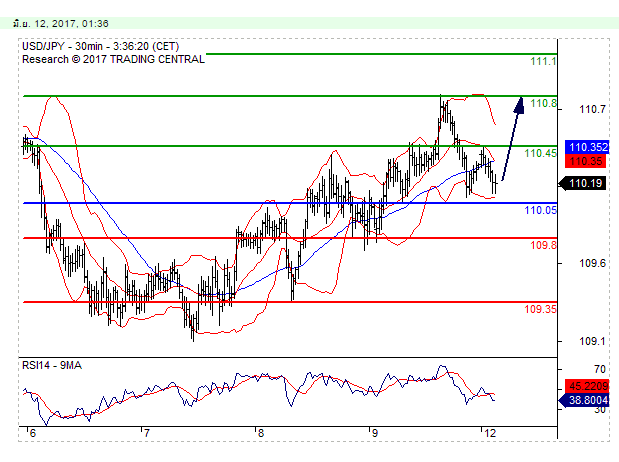Click the red 109.35 support label
Screen dimensions: 619x462
coord(540,309)
